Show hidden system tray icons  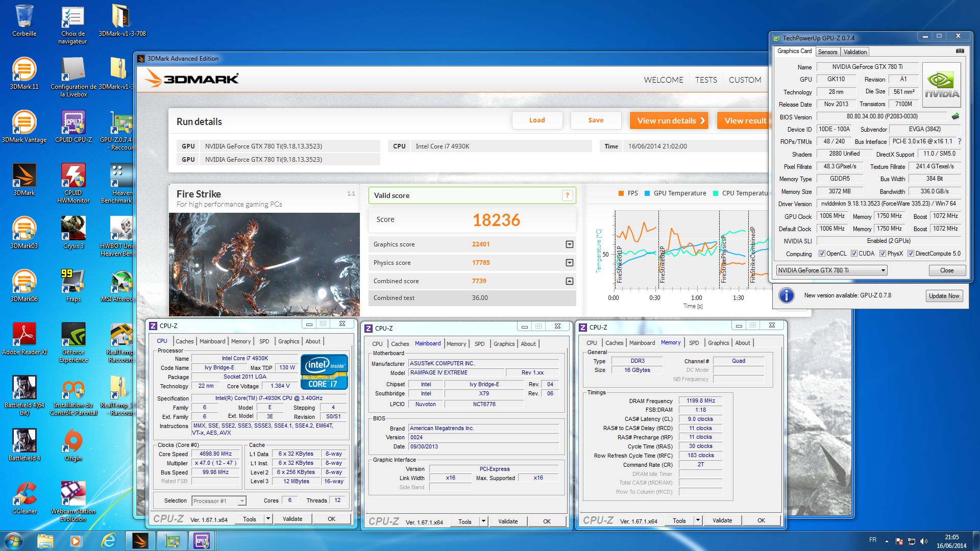(887, 541)
